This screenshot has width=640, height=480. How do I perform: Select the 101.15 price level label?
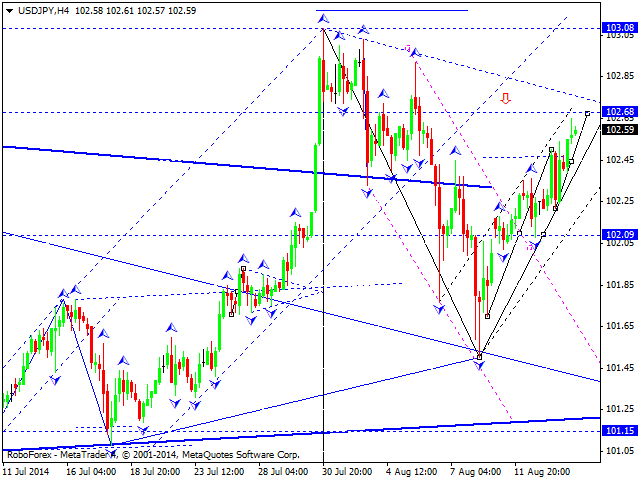(620, 431)
